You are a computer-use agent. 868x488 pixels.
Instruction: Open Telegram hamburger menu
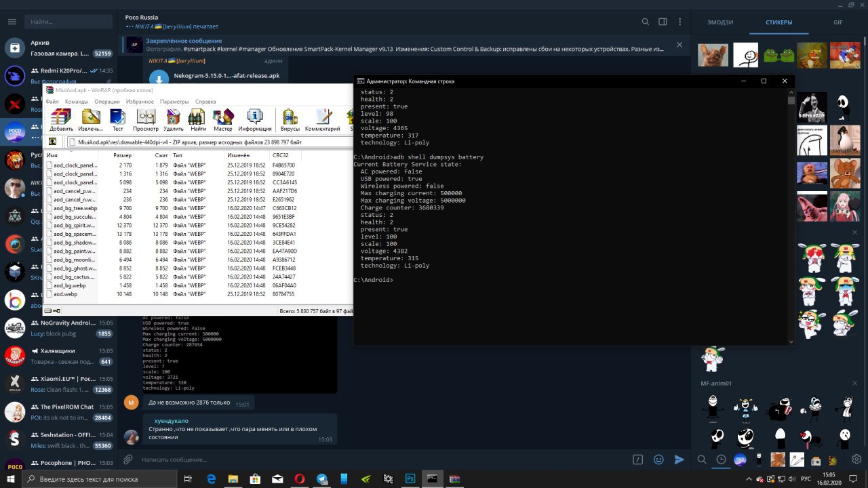[x=12, y=22]
